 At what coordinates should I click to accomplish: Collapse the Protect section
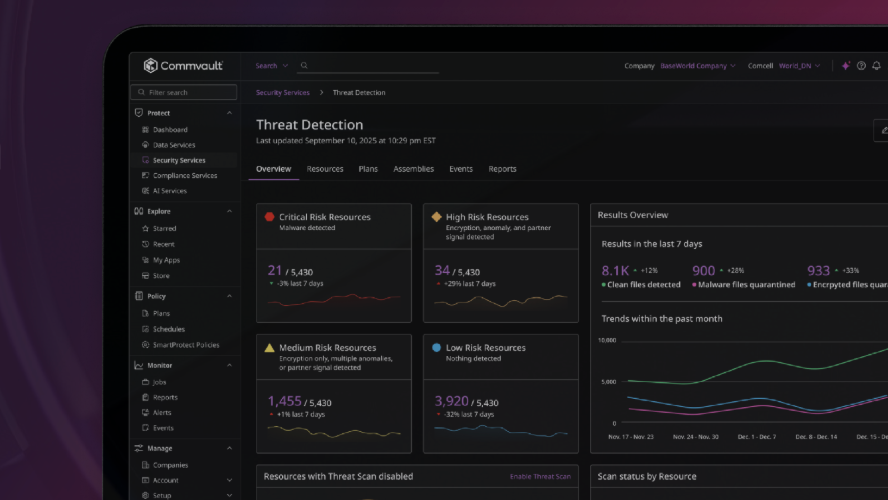[x=230, y=113]
